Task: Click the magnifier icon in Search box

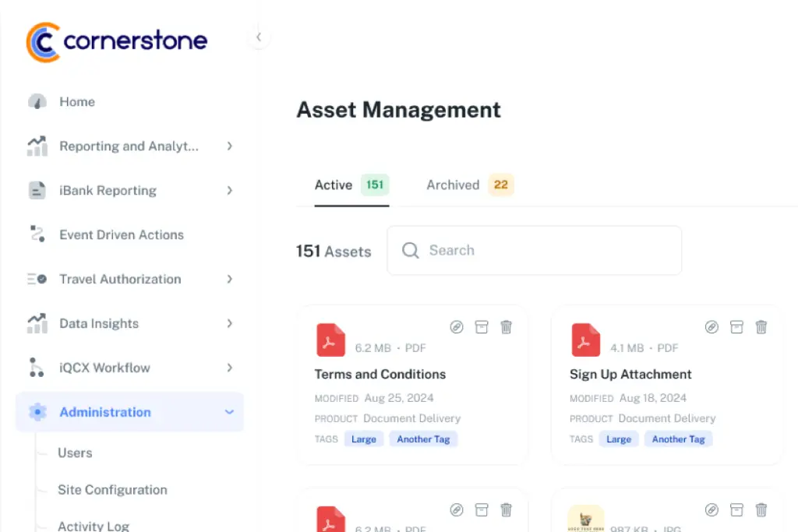Action: point(410,250)
